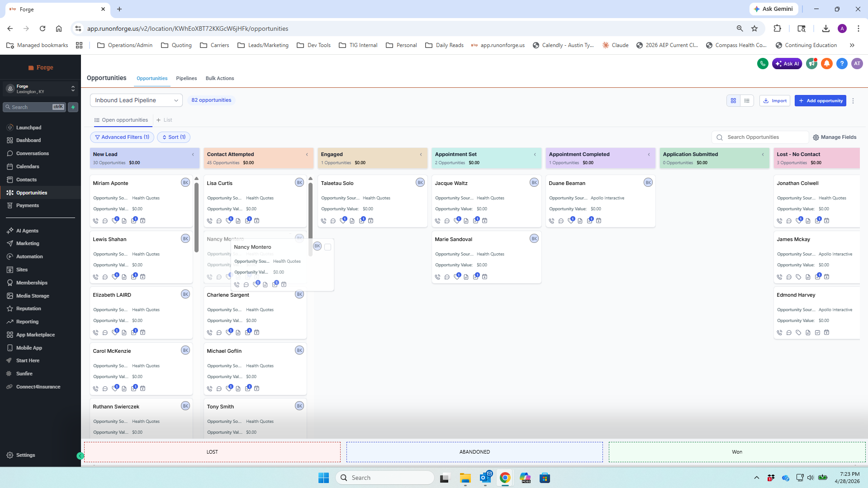This screenshot has height=488, width=868.
Task: Open the 82 opportunities count badge
Action: (x=211, y=100)
